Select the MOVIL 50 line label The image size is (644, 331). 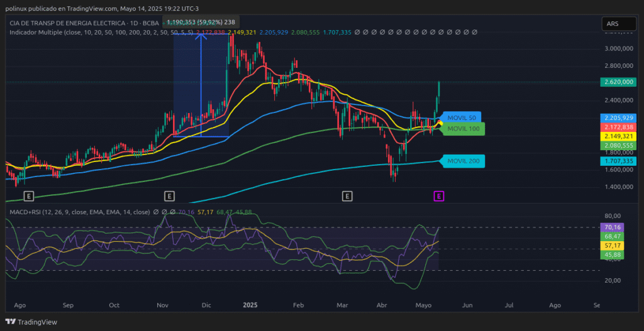point(463,117)
